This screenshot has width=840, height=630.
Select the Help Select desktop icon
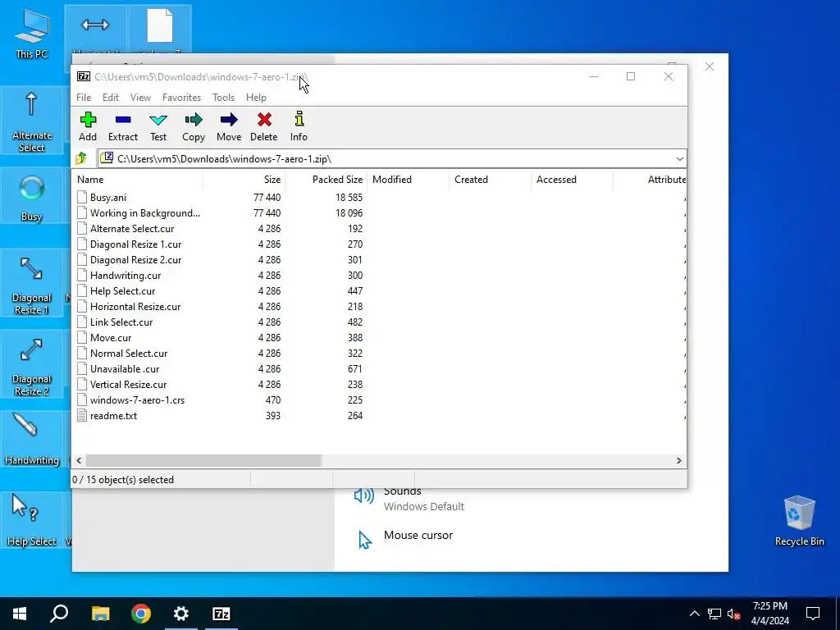(32, 519)
